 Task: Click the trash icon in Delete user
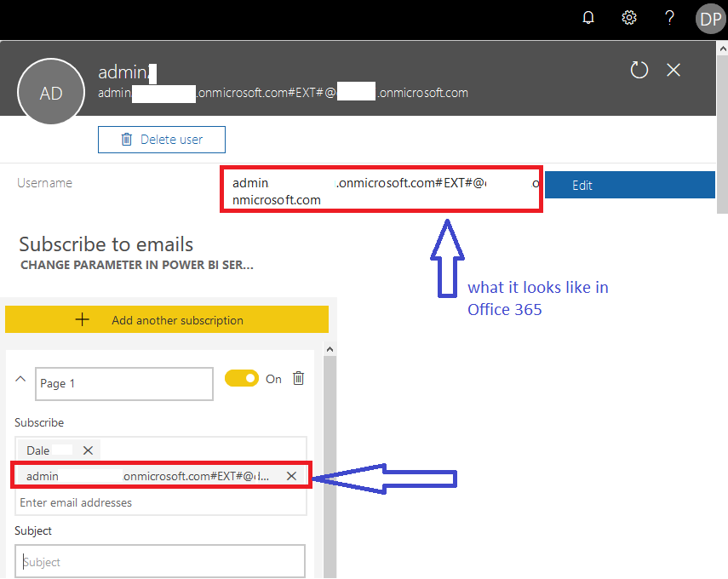pos(126,140)
